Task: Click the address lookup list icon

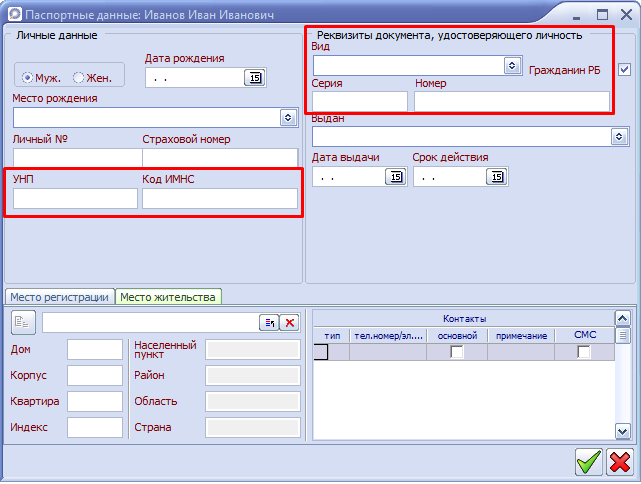Action: pos(269,322)
